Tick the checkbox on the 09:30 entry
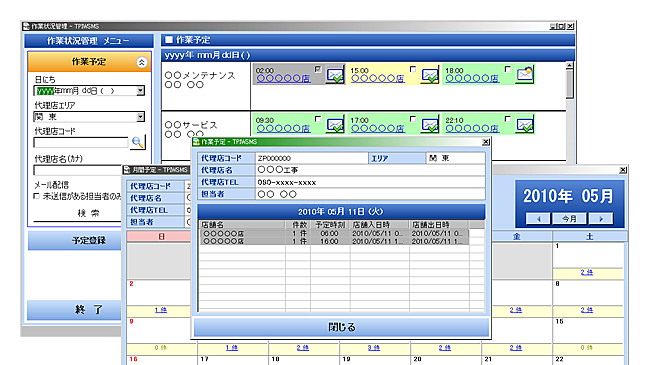 coord(318,119)
